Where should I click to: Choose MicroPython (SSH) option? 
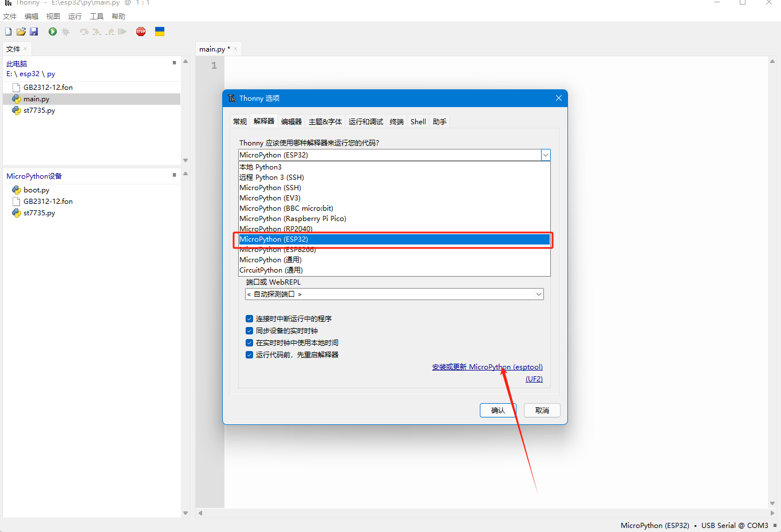pos(394,188)
